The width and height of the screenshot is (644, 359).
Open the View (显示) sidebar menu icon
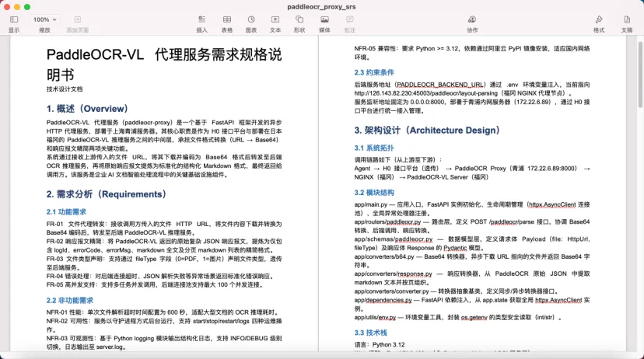[14, 19]
